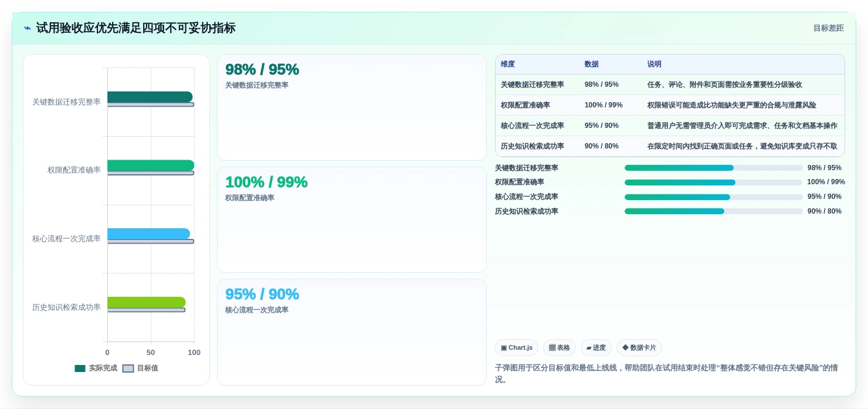Click the grey 目标值 legend swatch

pos(128,369)
